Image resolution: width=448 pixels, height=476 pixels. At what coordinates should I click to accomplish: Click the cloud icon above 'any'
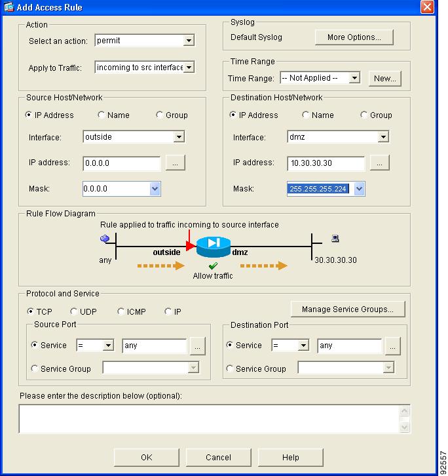[x=105, y=239]
